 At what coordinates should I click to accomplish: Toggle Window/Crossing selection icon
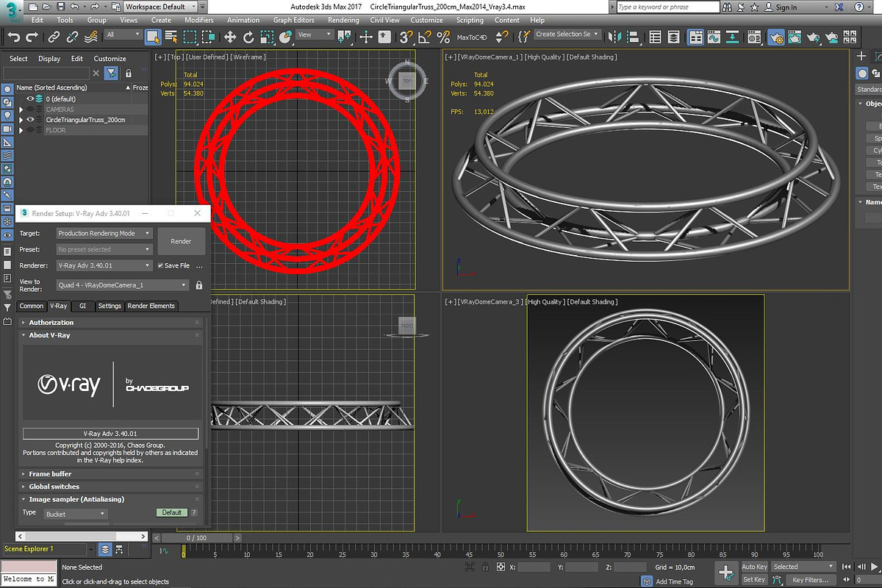pos(208,37)
